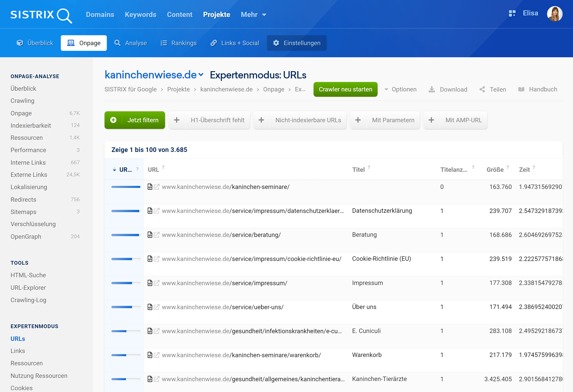Image resolution: width=573 pixels, height=392 pixels.
Task: Open HTML-Suche tool in sidebar
Action: (28, 275)
